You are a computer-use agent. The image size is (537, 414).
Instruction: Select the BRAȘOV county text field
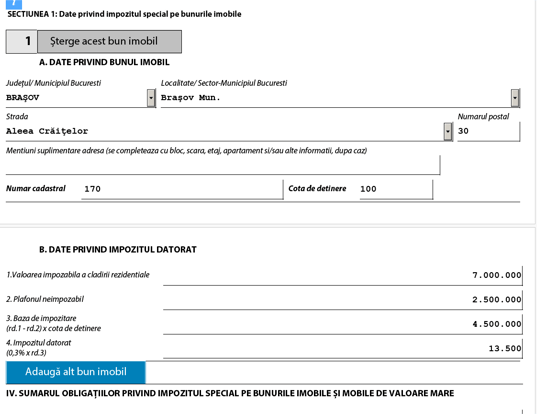coord(76,98)
